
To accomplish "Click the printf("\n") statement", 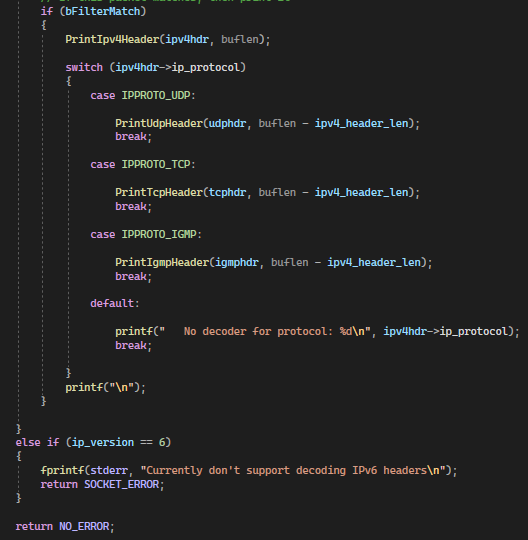I will pyautogui.click(x=105, y=387).
